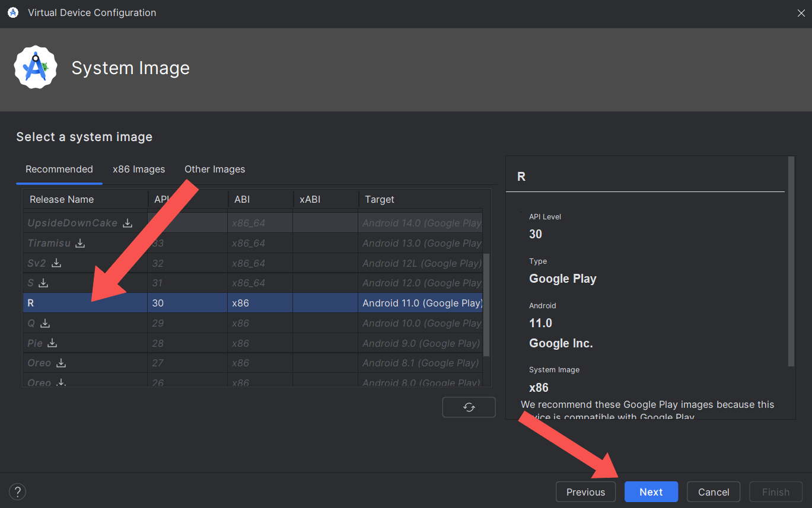
Task: Close the Virtual Device Configuration dialog
Action: click(801, 13)
